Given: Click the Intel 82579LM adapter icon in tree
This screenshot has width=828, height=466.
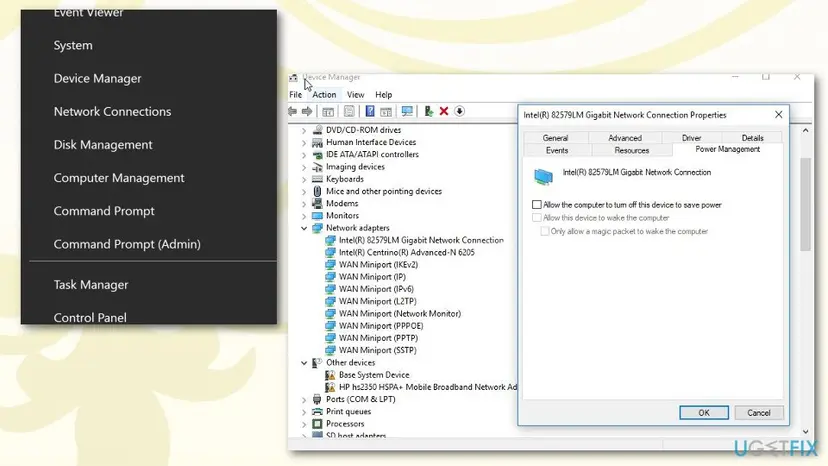Looking at the screenshot, I should coord(331,240).
